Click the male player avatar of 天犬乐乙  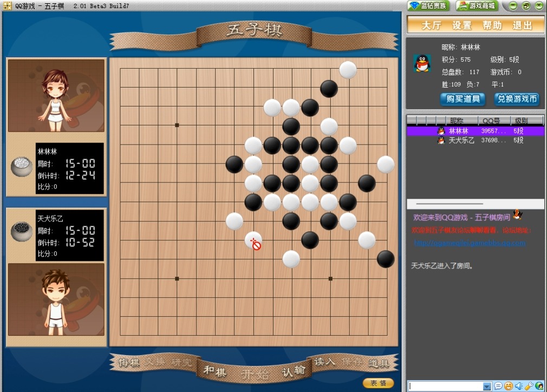click(56, 299)
